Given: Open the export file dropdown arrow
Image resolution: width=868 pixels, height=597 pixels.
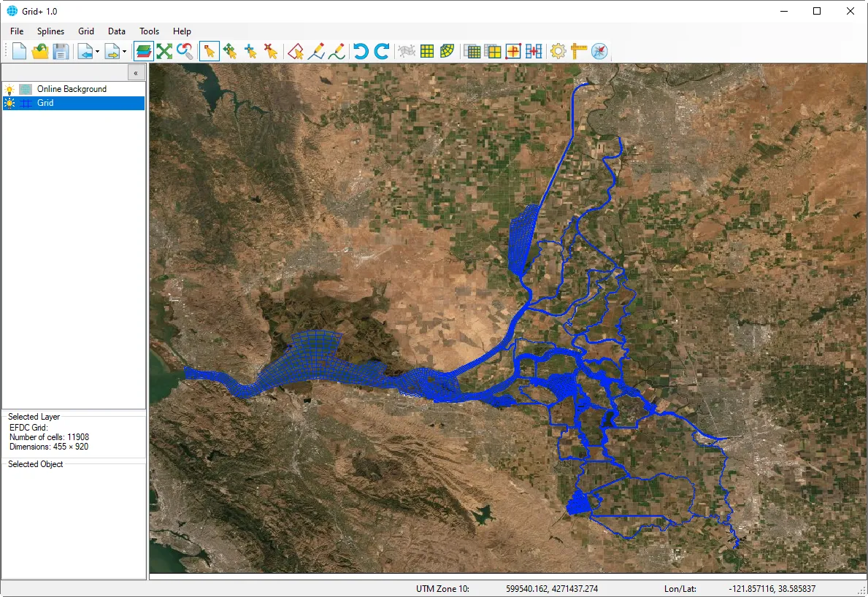Looking at the screenshot, I should point(126,51).
